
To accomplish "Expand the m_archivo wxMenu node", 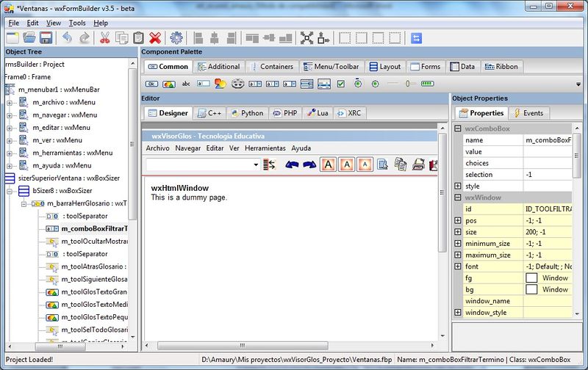I will point(10,103).
